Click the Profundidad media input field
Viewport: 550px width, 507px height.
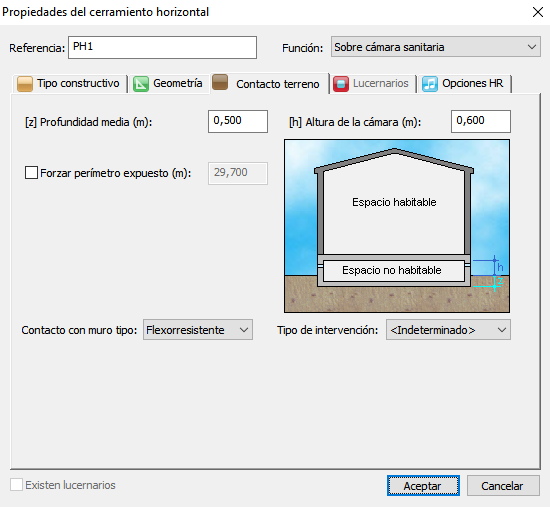tap(238, 121)
